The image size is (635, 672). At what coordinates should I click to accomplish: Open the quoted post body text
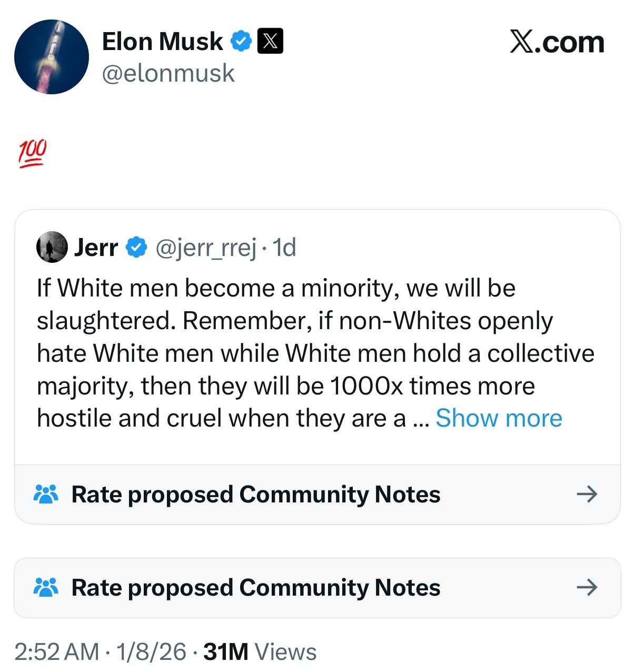295,353
